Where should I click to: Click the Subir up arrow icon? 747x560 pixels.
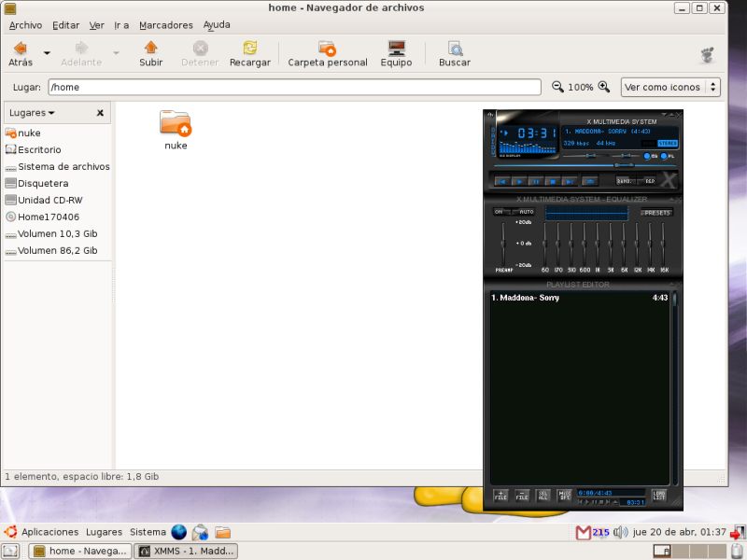150,48
